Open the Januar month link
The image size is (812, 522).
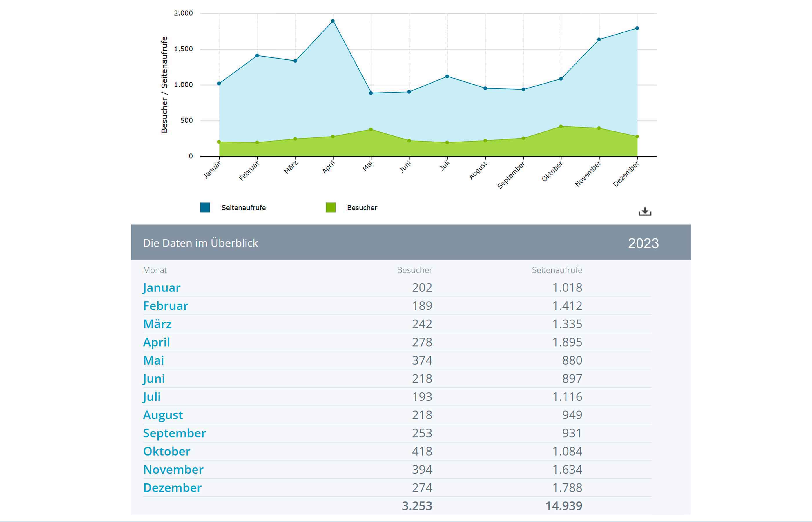tap(161, 288)
